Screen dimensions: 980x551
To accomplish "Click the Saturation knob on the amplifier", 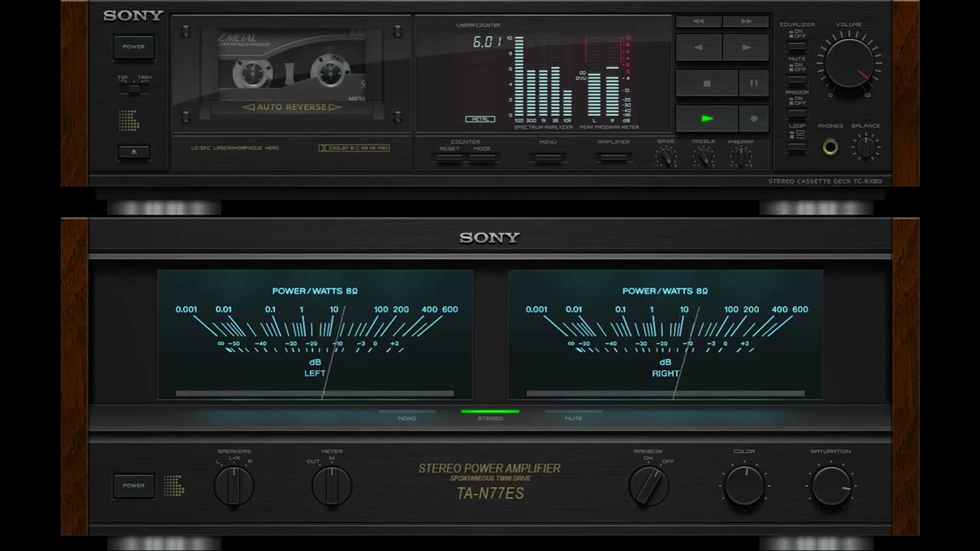I will [x=831, y=485].
